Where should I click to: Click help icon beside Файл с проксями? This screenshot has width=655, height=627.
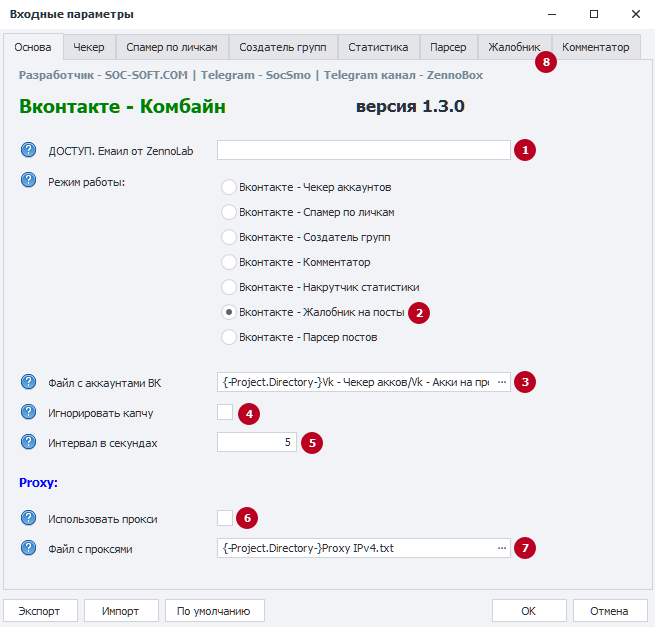[28, 548]
